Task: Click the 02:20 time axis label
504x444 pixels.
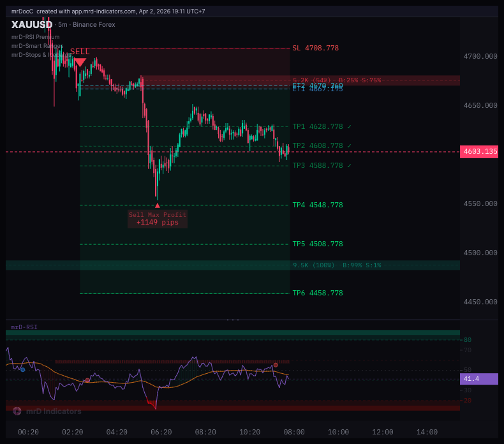Action: [x=73, y=433]
